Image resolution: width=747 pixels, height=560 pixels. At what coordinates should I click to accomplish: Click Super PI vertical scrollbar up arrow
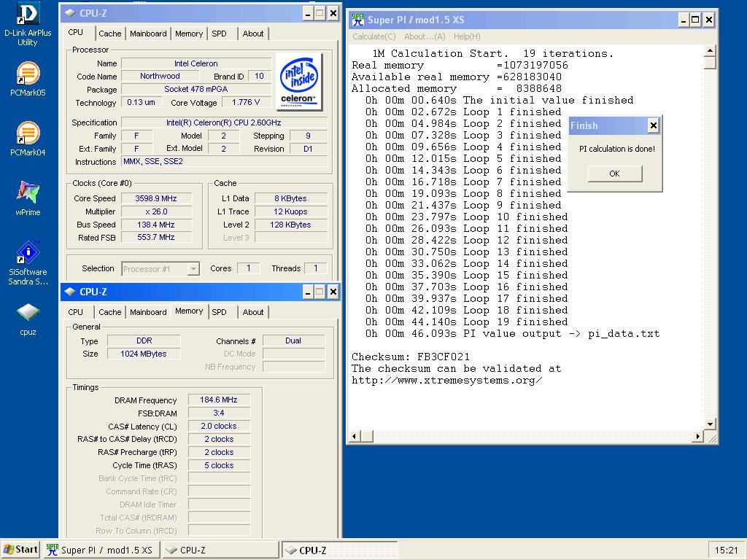pos(710,50)
